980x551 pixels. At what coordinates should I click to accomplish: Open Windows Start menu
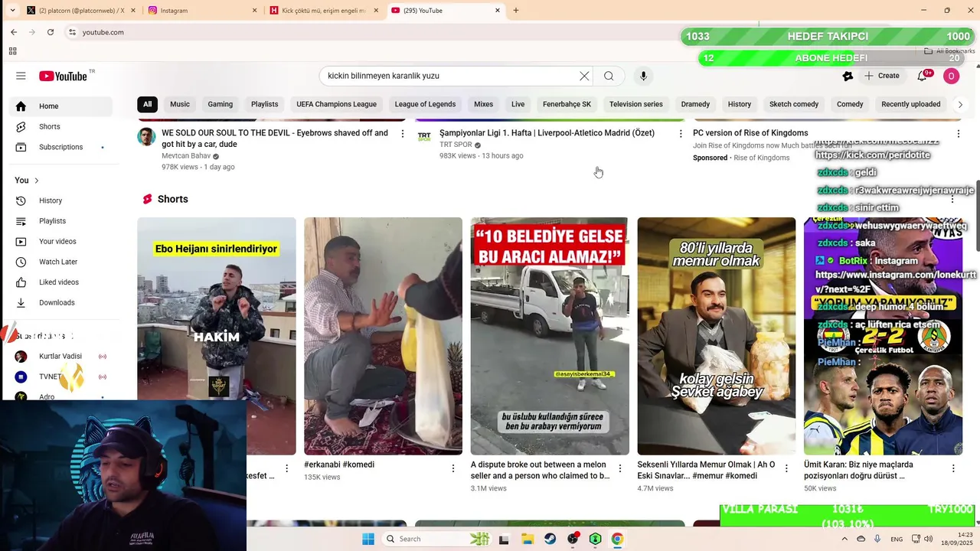[x=367, y=539]
